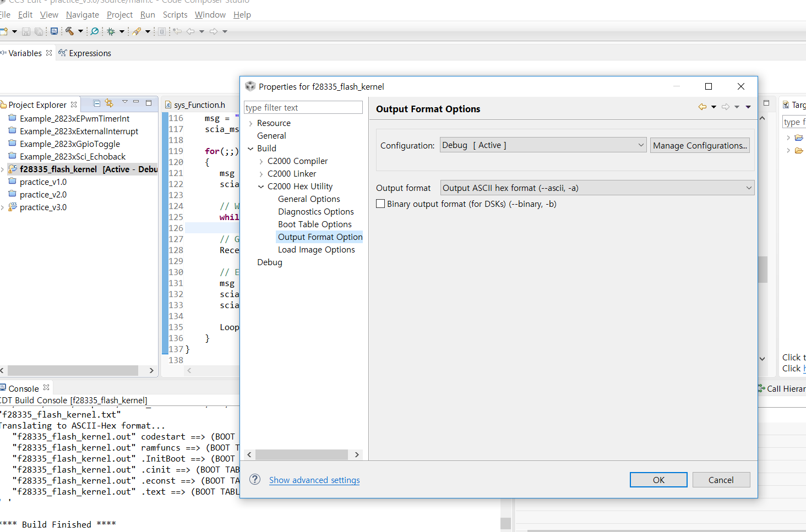This screenshot has width=806, height=532.
Task: Click the teal crossed-circle icon in toolbar
Action: pyautogui.click(x=95, y=31)
